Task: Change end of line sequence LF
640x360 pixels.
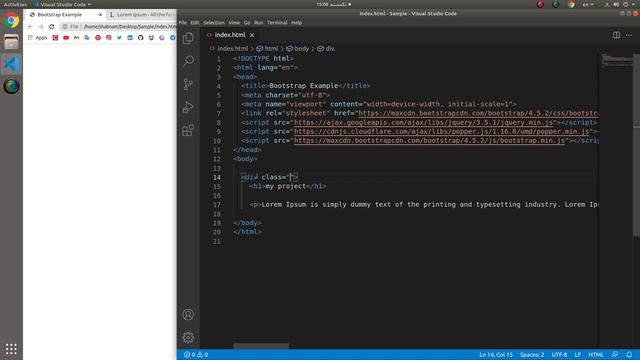Action: [578, 355]
